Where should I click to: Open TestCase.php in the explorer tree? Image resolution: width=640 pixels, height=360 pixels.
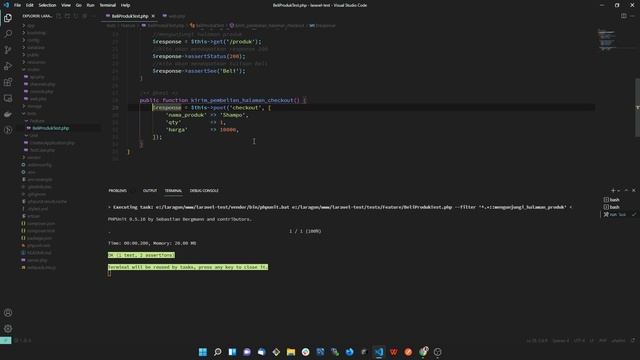tap(42, 150)
